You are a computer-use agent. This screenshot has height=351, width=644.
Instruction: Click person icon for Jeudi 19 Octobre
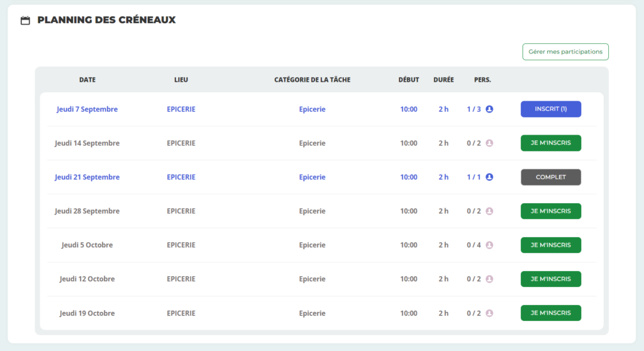[x=489, y=313]
